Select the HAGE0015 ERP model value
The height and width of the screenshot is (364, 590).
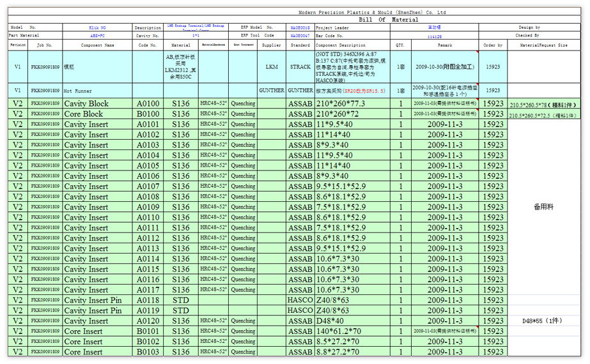coord(300,28)
